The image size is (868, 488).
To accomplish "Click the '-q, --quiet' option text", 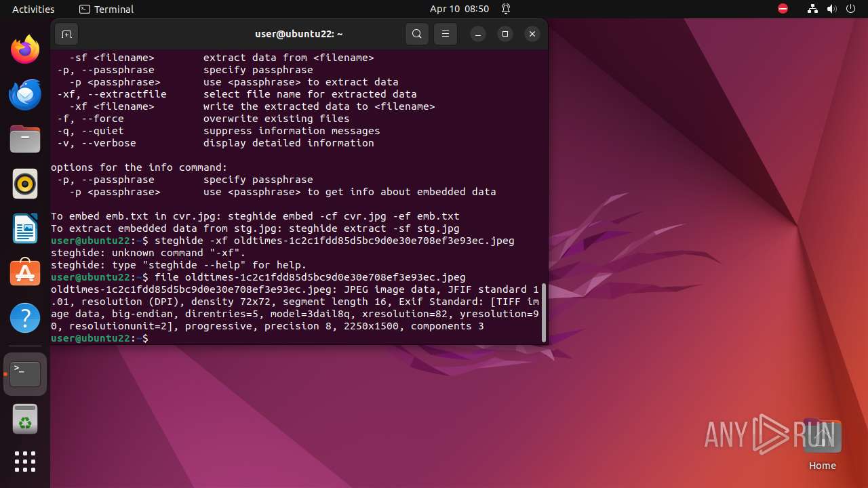I will pos(91,131).
